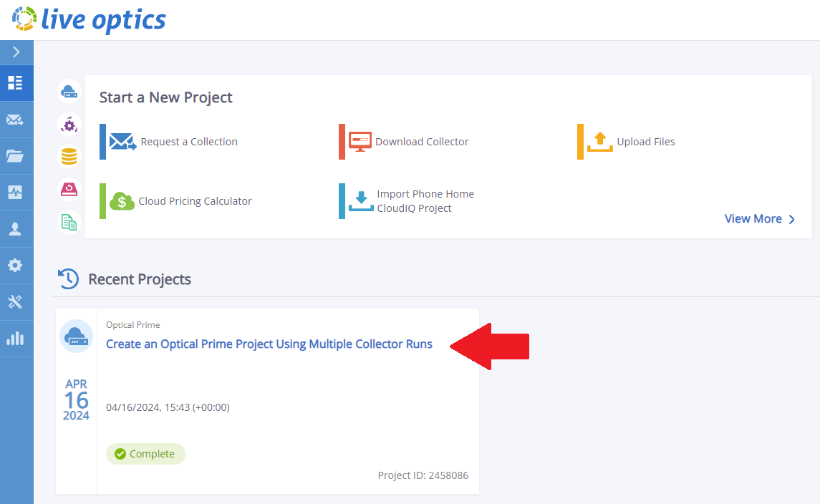
Task: Open the bar chart sidebar icon
Action: pyautogui.click(x=16, y=339)
